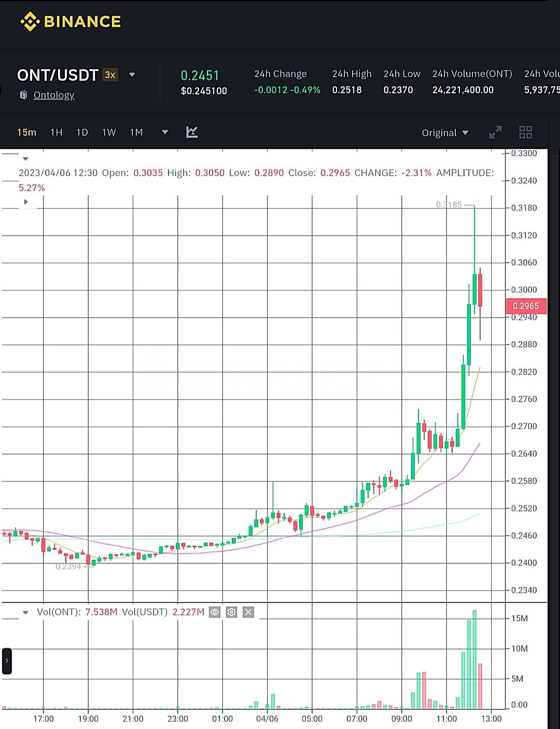Click the 24h Low value 0.2370
Viewport: 560px width, 729px height.
point(398,90)
